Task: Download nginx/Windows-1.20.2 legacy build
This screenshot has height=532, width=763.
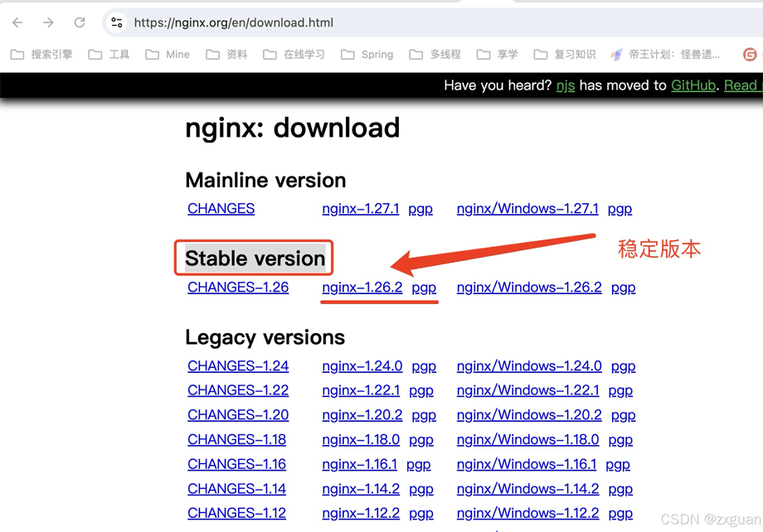Action: tap(528, 415)
